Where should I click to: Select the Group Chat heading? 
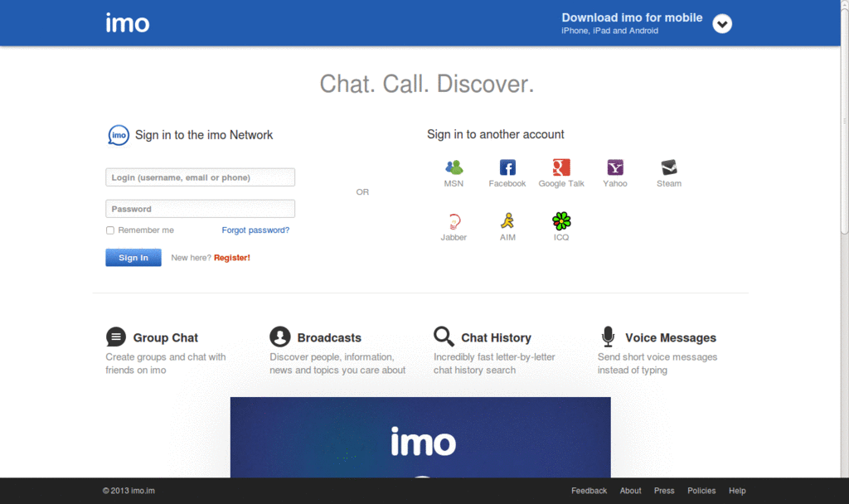point(166,338)
